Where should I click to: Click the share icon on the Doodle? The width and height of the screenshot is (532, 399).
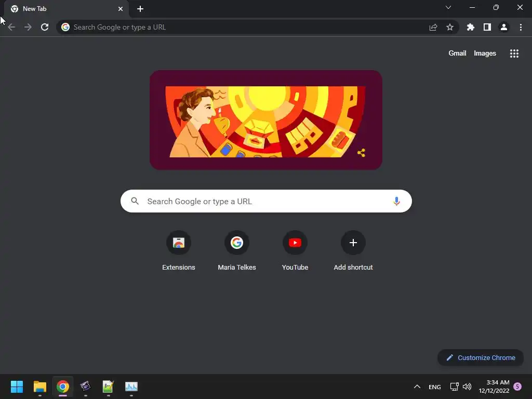coord(362,153)
